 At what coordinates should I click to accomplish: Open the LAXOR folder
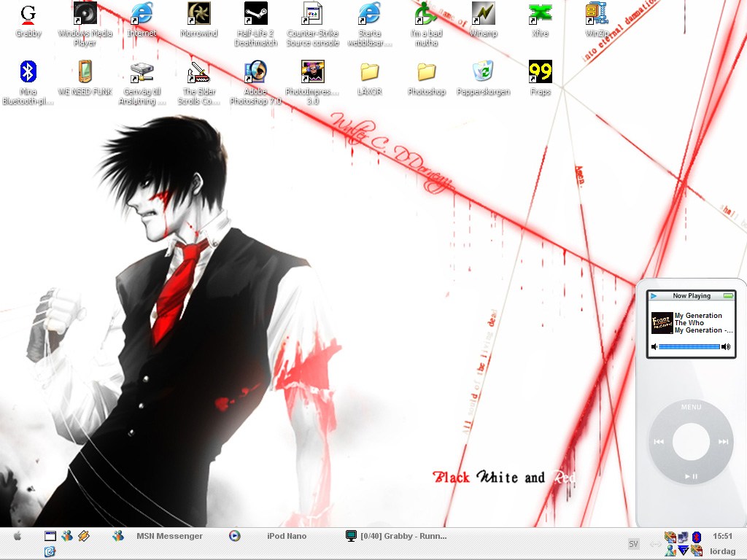(x=369, y=72)
